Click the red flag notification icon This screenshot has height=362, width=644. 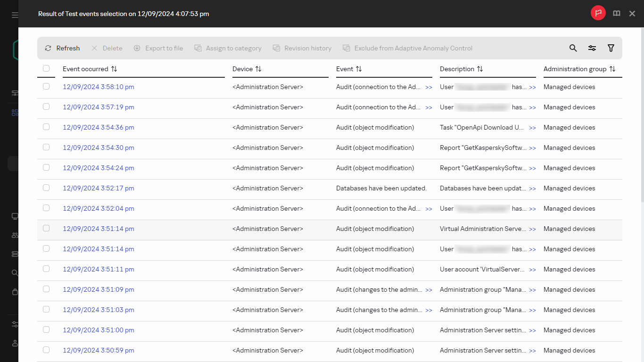pyautogui.click(x=598, y=13)
